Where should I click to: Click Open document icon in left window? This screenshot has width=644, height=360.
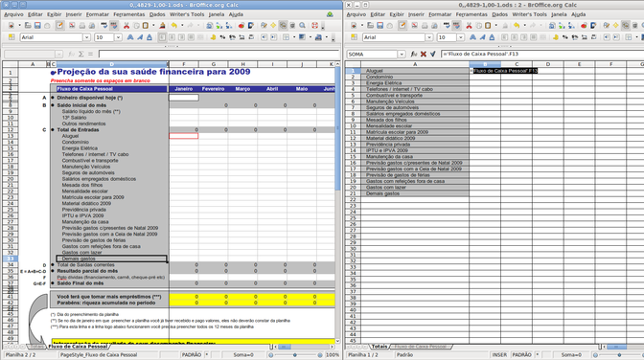[x=28, y=26]
